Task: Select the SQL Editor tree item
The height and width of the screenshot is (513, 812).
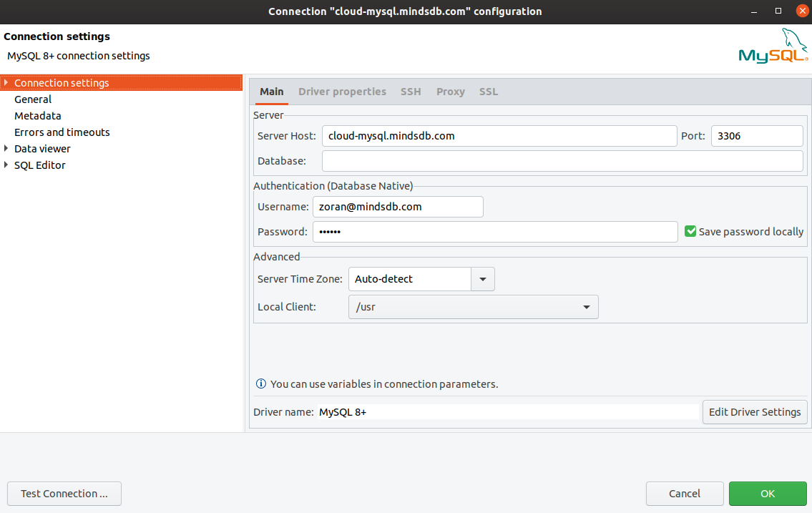Action: [39, 165]
